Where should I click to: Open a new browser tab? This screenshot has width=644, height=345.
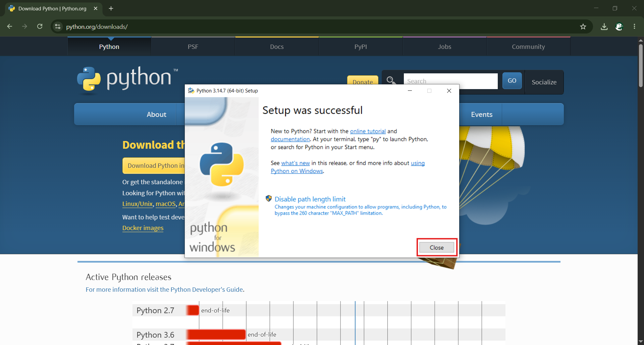tap(111, 8)
